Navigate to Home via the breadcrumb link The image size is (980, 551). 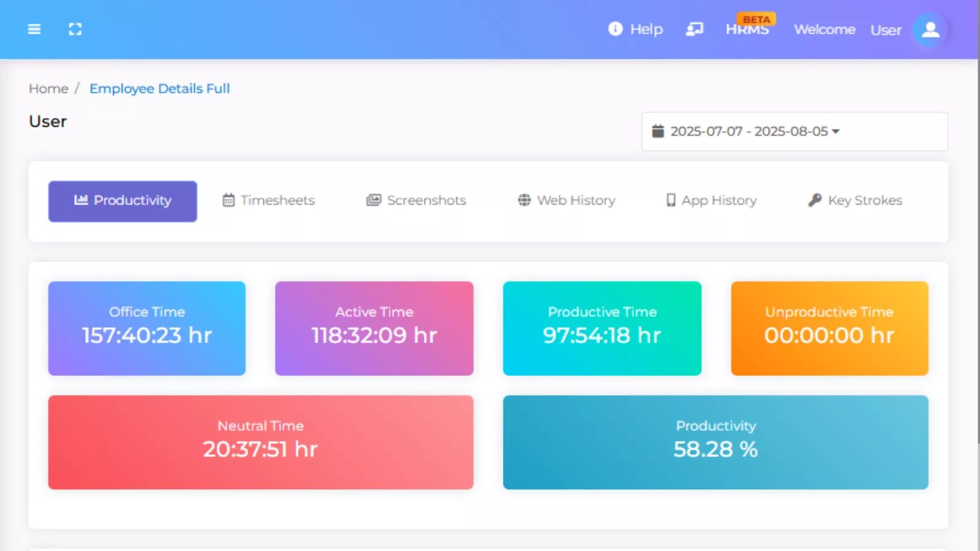point(48,88)
